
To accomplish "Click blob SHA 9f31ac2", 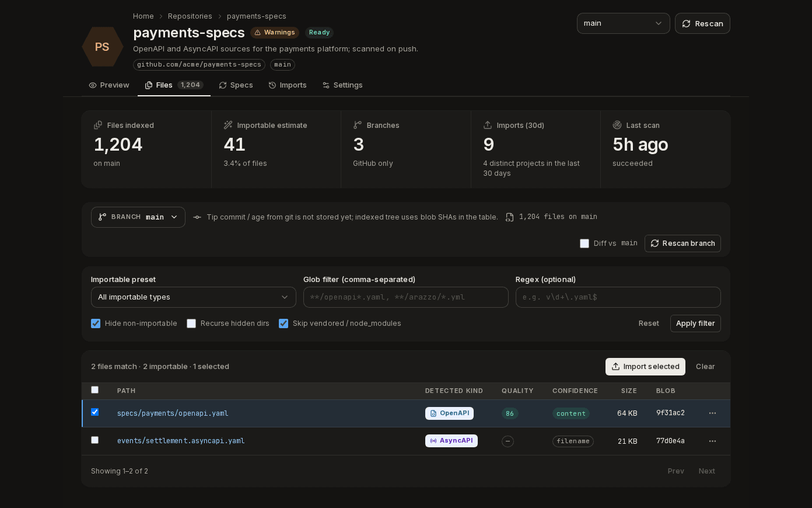I will point(670,413).
